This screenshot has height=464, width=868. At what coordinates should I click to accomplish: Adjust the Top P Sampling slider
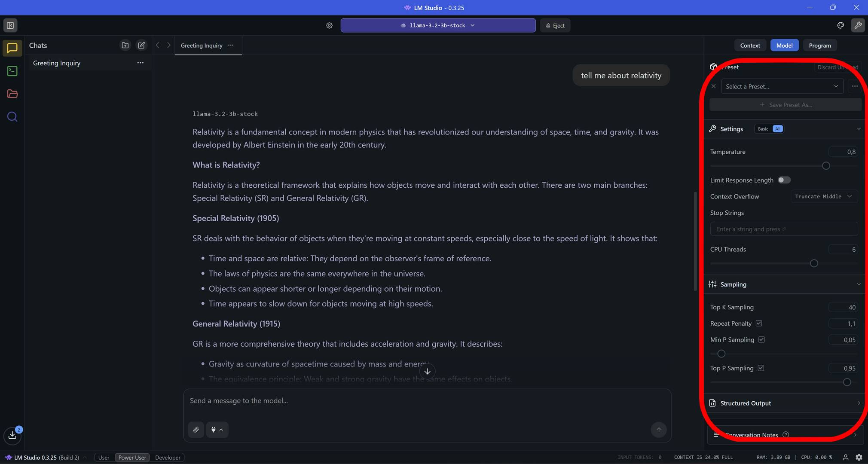pyautogui.click(x=847, y=382)
